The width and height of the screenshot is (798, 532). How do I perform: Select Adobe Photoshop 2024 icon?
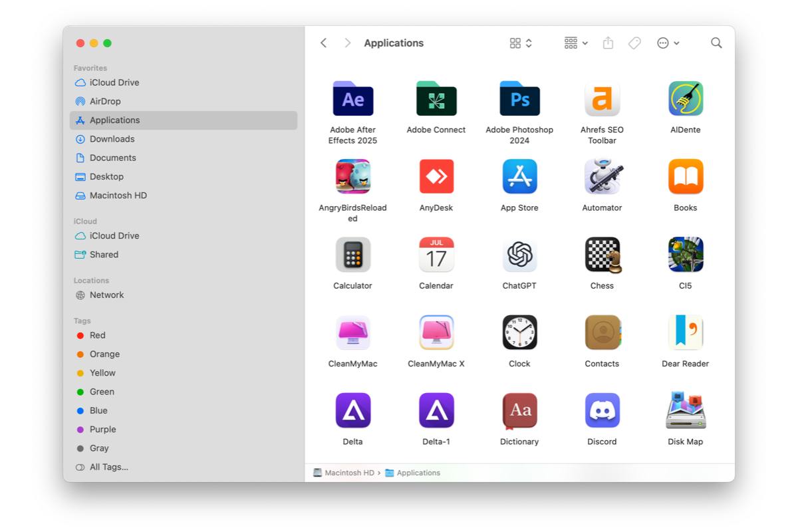click(x=519, y=98)
